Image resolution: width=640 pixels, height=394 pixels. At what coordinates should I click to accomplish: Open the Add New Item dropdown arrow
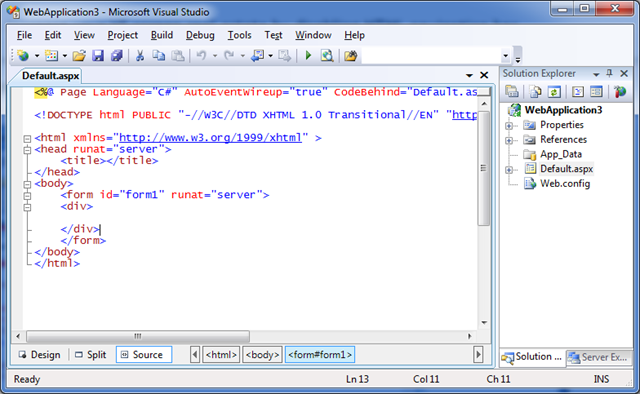pyautogui.click(x=64, y=56)
